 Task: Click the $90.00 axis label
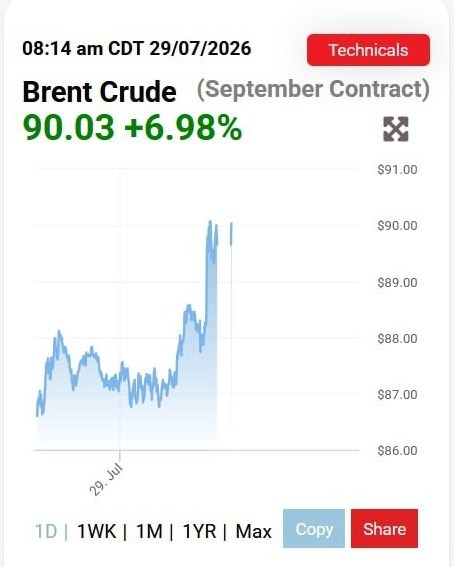tap(397, 226)
